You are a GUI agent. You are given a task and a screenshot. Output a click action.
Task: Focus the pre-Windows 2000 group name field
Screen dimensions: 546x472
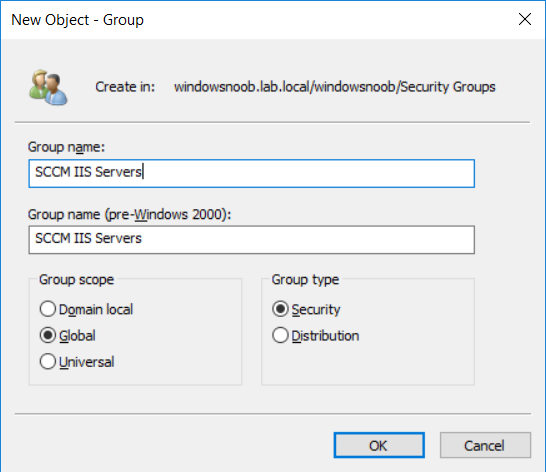click(x=251, y=240)
